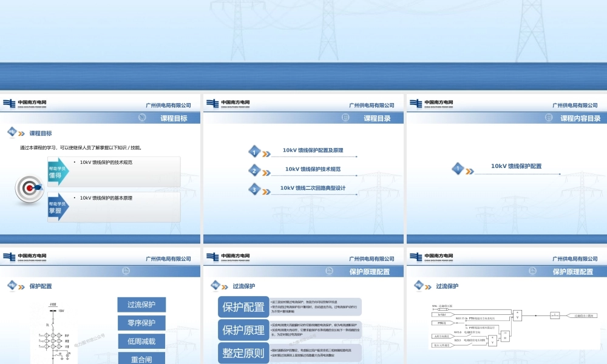Click the number 3 diamond icon in 课程目录
607x364 pixels.
[x=255, y=190]
